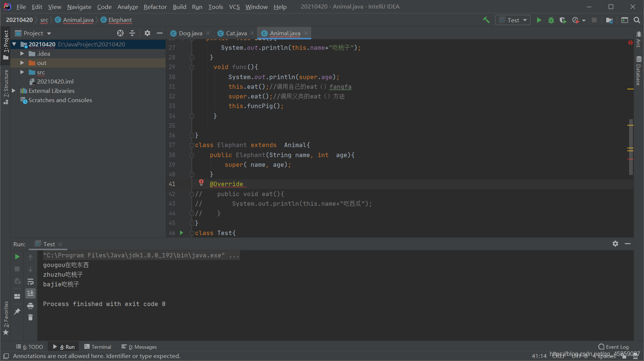Open Run panel settings gear
Image resolution: width=644 pixels, height=361 pixels.
(615, 244)
